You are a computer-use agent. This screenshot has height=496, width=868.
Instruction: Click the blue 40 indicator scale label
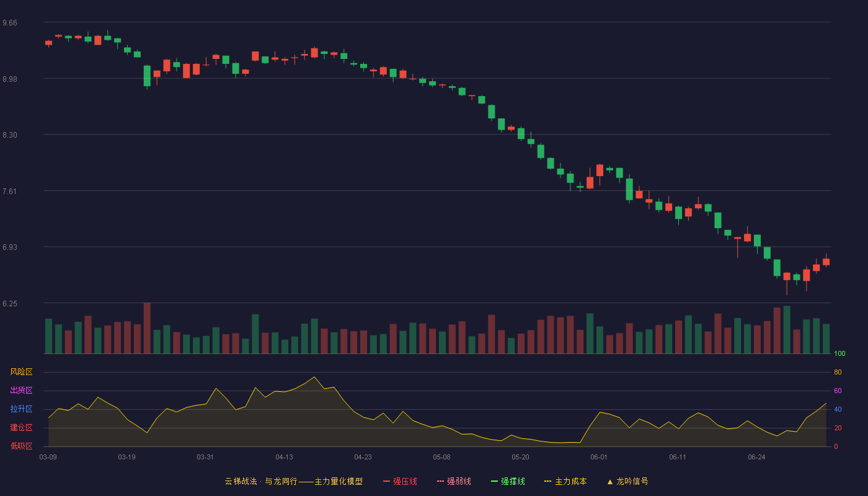(x=838, y=409)
